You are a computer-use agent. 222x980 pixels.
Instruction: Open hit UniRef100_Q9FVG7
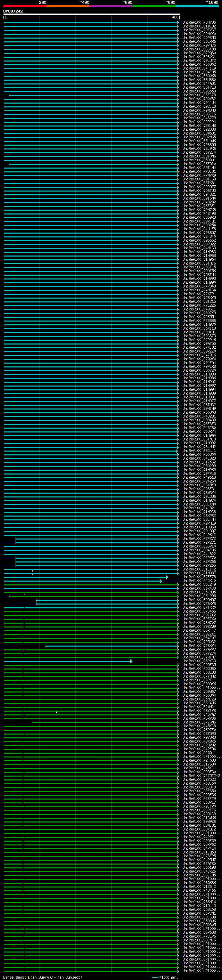pyautogui.click(x=199, y=30)
